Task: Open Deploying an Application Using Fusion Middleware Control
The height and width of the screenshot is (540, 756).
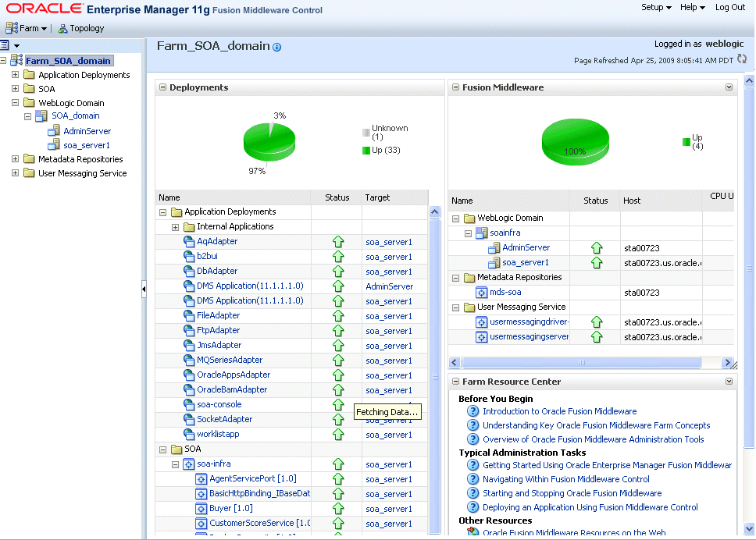Action: pyautogui.click(x=590, y=507)
